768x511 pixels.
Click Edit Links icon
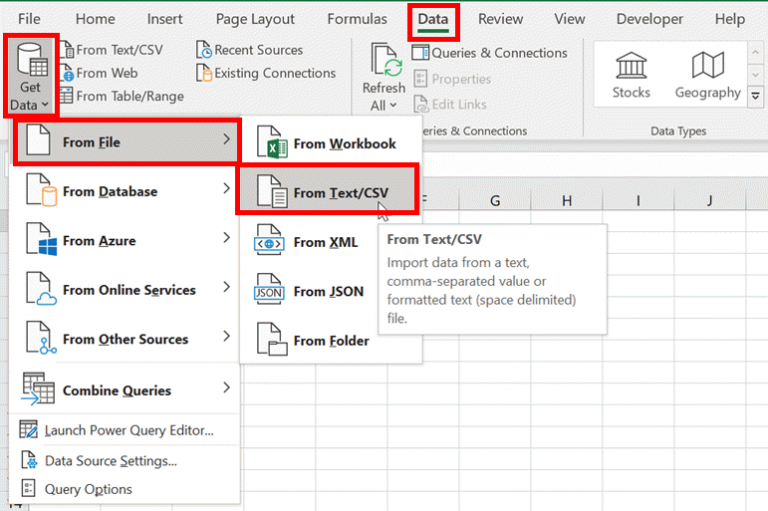pyautogui.click(x=421, y=104)
